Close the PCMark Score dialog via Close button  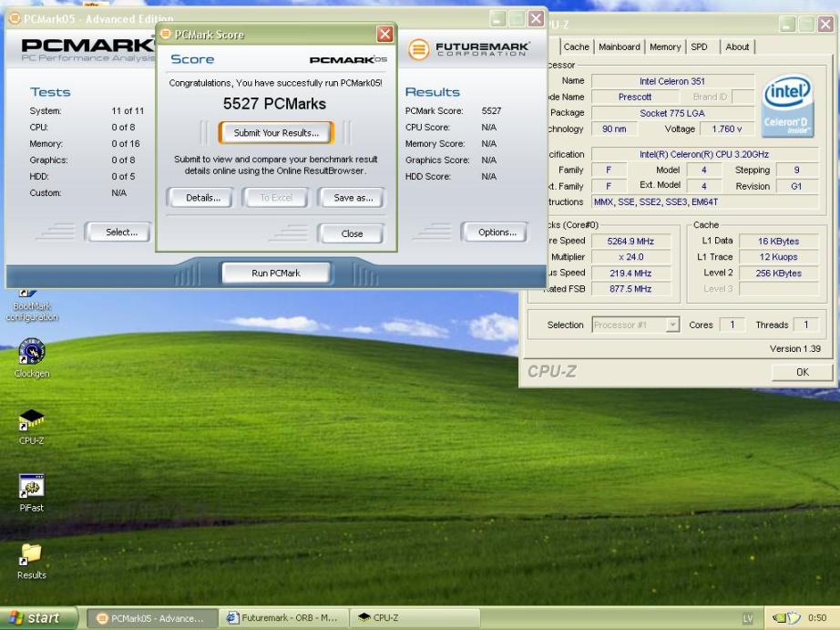click(352, 233)
